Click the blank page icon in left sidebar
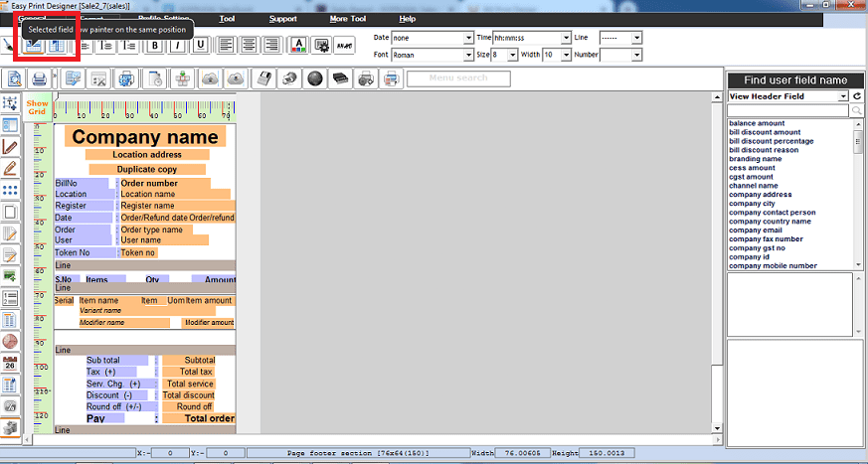 coord(10,212)
